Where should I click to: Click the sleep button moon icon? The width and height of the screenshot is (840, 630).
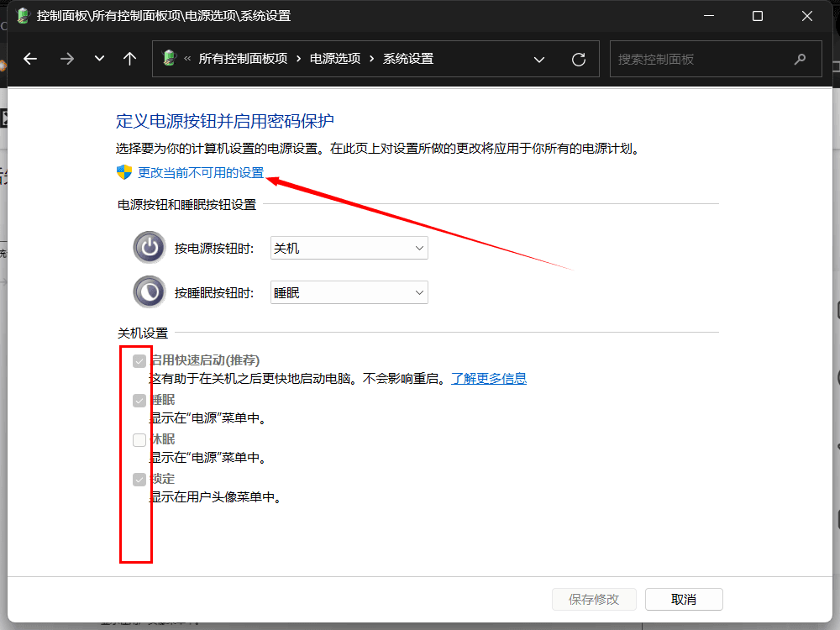tap(150, 292)
